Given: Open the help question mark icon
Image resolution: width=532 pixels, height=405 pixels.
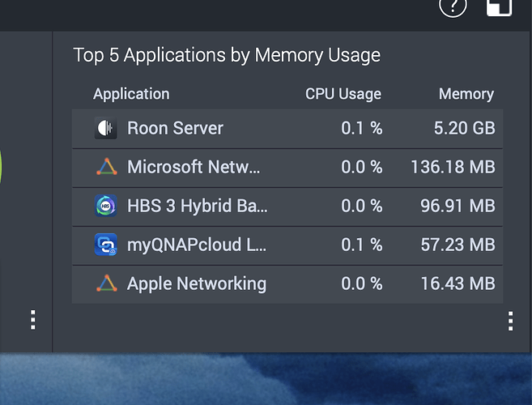Looking at the screenshot, I should point(453,6).
